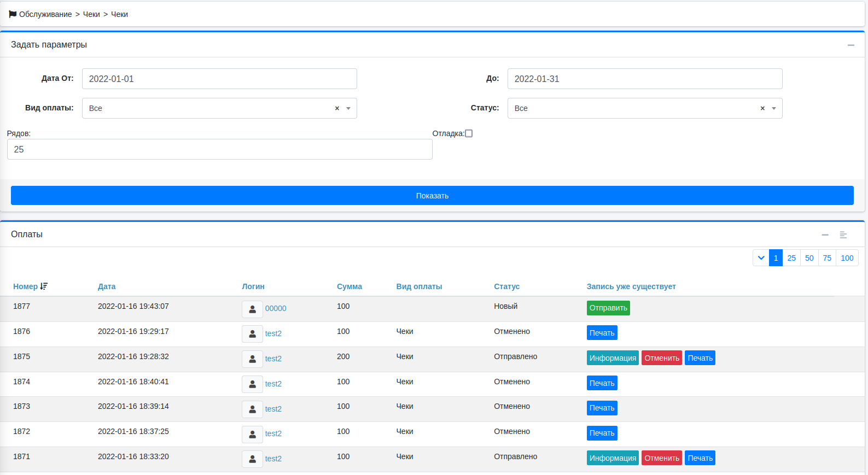Open Информация for record 1871

tap(613, 458)
